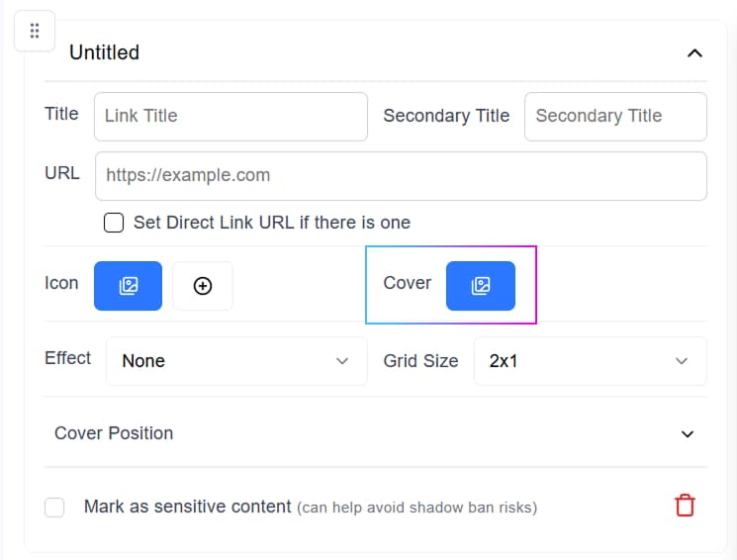Click the Effect field label
Screen dimensions: 737x560
click(x=67, y=358)
